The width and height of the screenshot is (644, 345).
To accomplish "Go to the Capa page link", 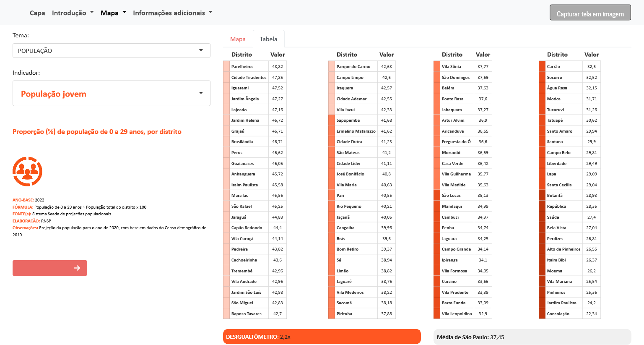I will 37,13.
